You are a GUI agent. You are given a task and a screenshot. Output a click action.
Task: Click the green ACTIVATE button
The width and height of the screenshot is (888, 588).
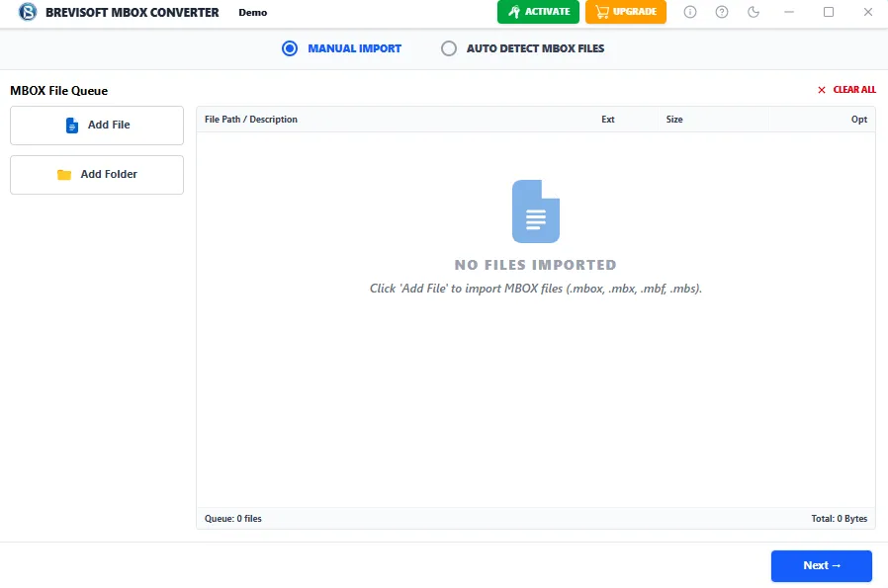pyautogui.click(x=538, y=12)
